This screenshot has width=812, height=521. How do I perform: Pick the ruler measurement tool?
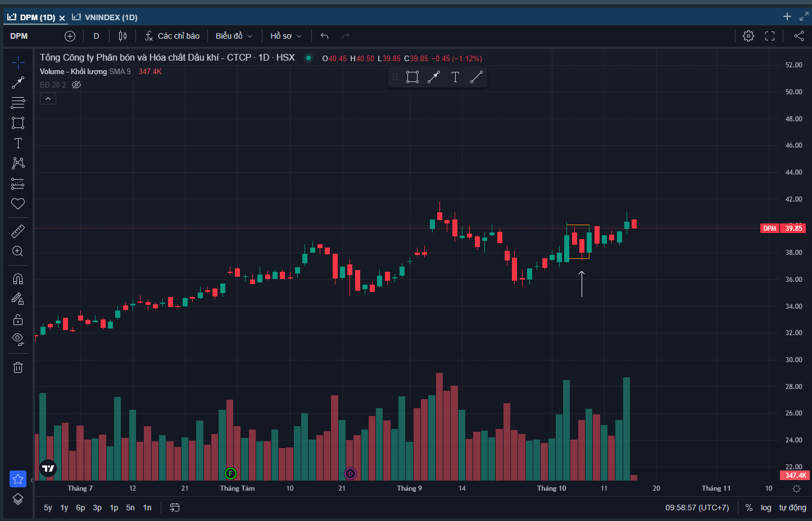pyautogui.click(x=18, y=231)
